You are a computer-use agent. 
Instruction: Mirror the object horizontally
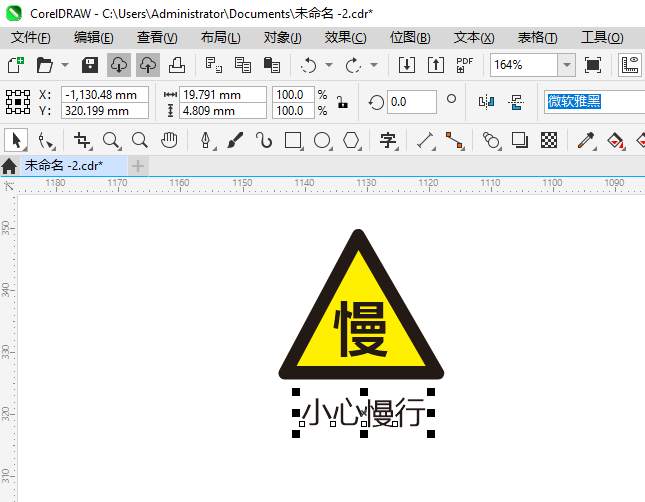click(486, 102)
